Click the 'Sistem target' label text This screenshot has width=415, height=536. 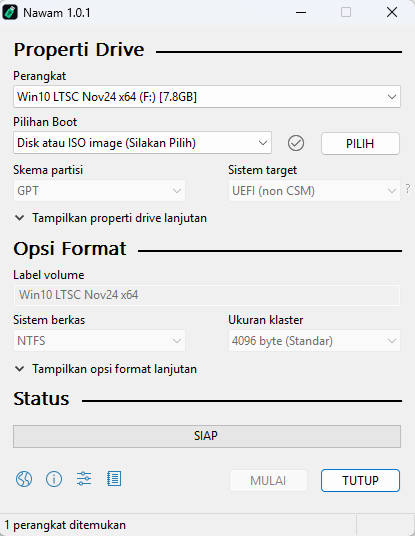coord(263,170)
